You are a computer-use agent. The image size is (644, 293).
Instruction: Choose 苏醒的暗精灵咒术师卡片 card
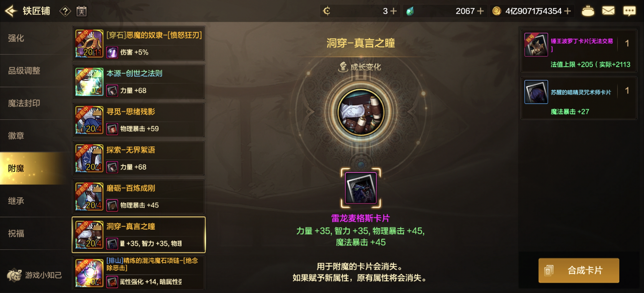[x=579, y=98]
